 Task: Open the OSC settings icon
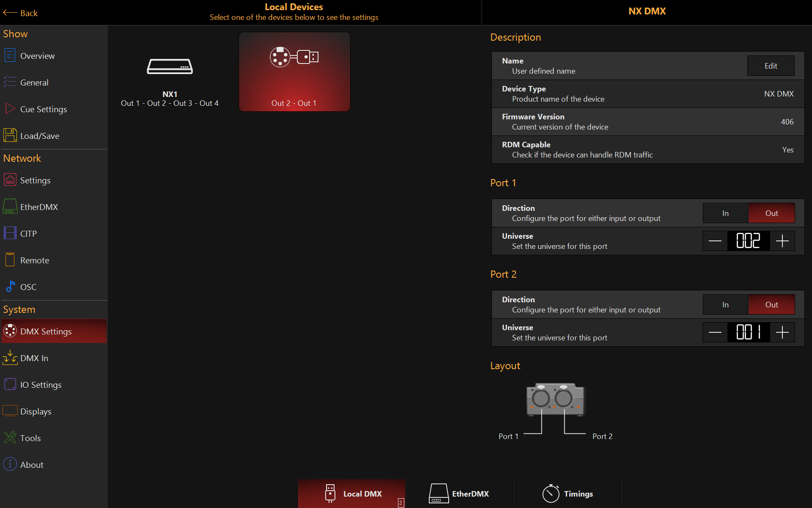(x=10, y=287)
